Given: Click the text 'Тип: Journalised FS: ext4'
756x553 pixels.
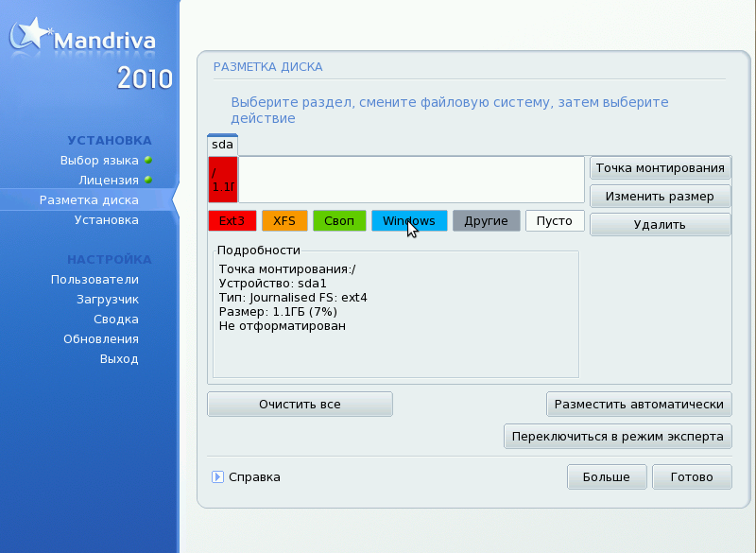Looking at the screenshot, I should (293, 298).
